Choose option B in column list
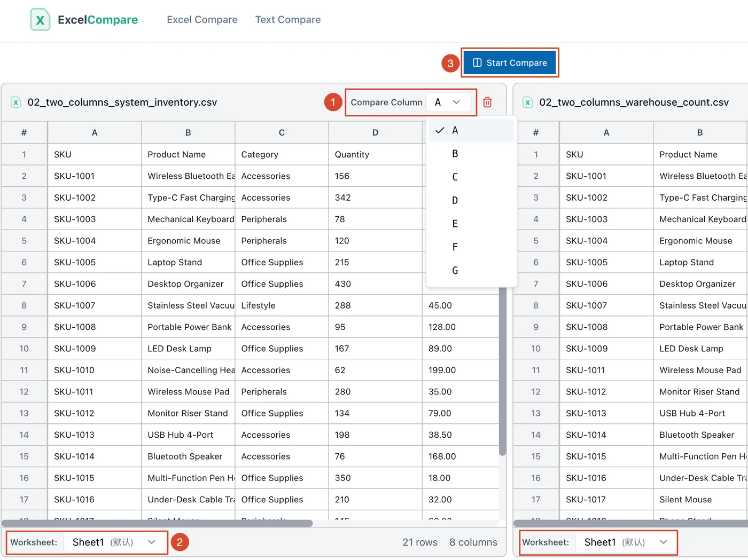 tap(471, 154)
